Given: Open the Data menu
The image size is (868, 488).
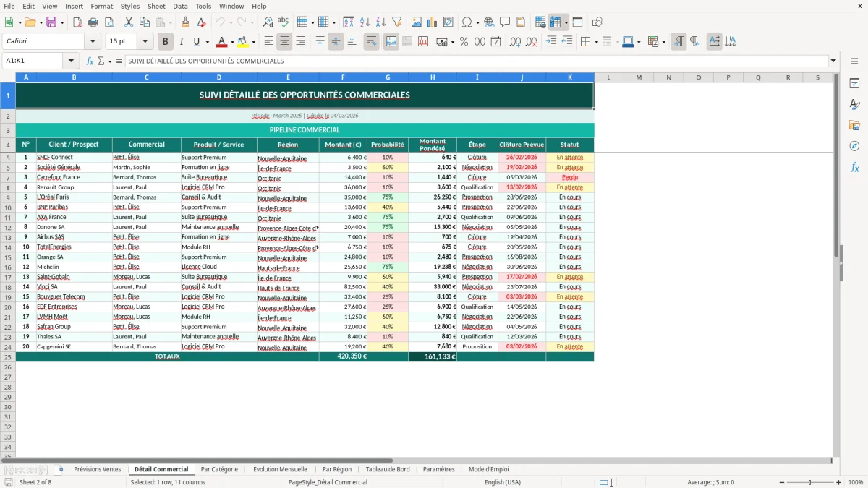Looking at the screenshot, I should pos(180,6).
